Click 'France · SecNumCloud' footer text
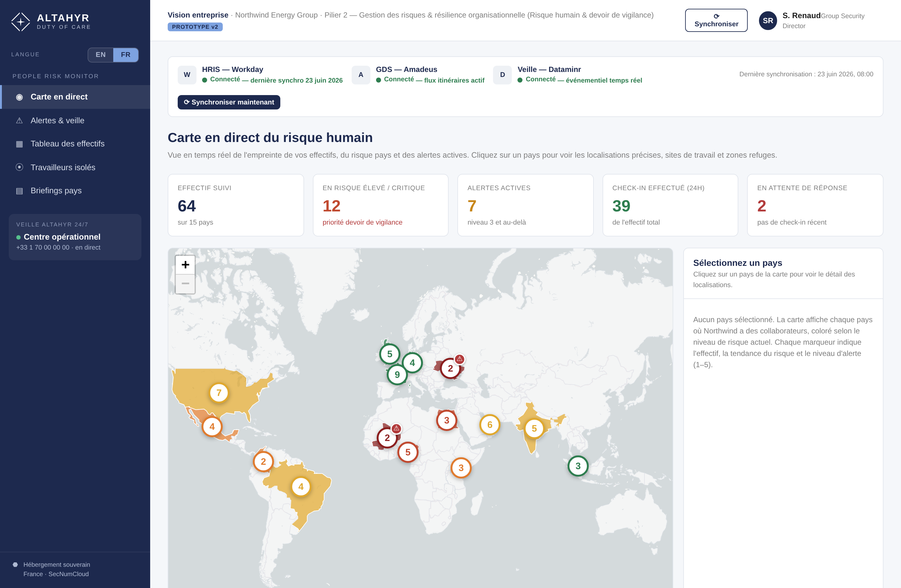Image resolution: width=901 pixels, height=588 pixels. pyautogui.click(x=56, y=574)
